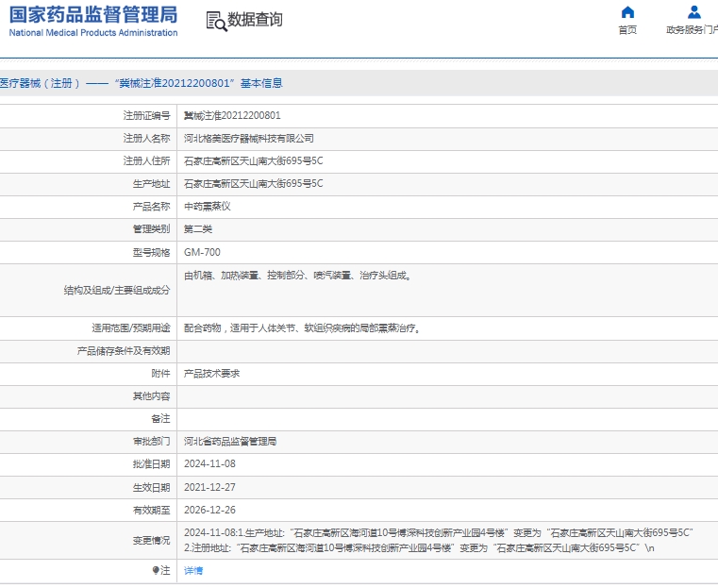The width and height of the screenshot is (718, 588).
Task: Click the 备注 field label
Action: tap(160, 419)
